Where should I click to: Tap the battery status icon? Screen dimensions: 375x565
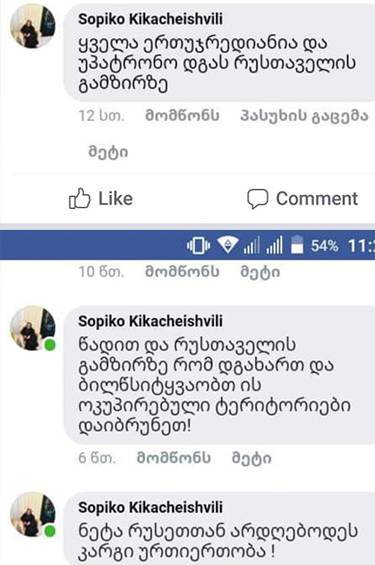coord(297,245)
